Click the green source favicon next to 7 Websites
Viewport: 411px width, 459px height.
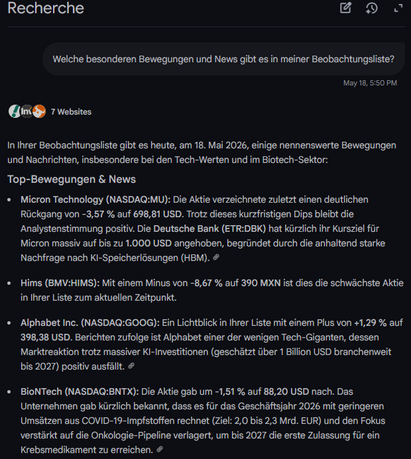tap(14, 111)
